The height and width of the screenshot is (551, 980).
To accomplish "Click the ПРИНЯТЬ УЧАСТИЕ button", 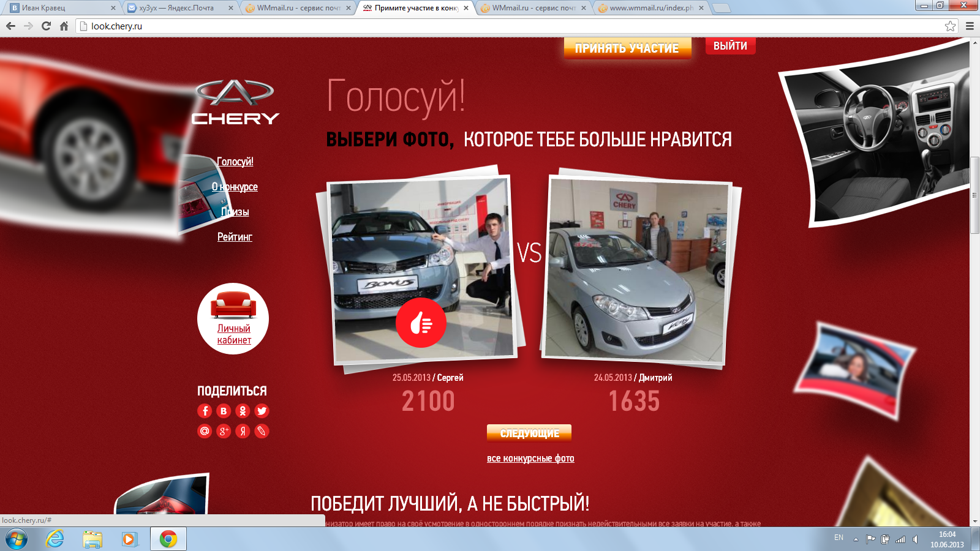I will point(627,48).
